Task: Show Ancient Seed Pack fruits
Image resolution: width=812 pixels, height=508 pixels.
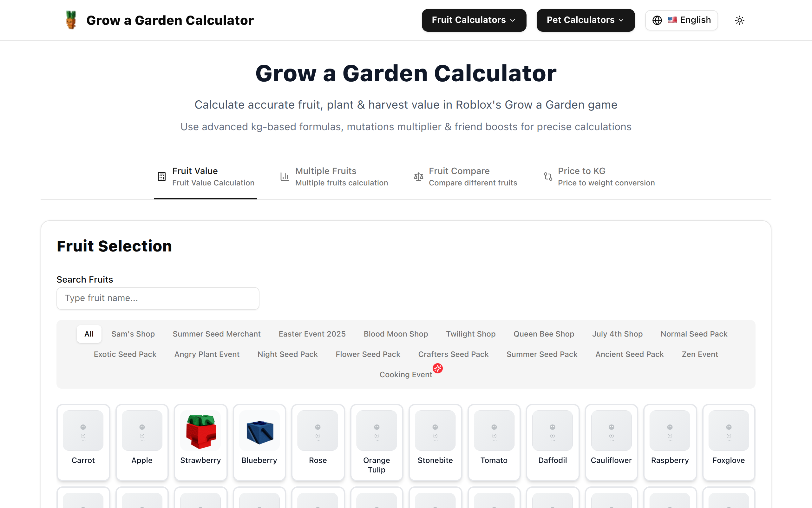Action: (x=629, y=354)
